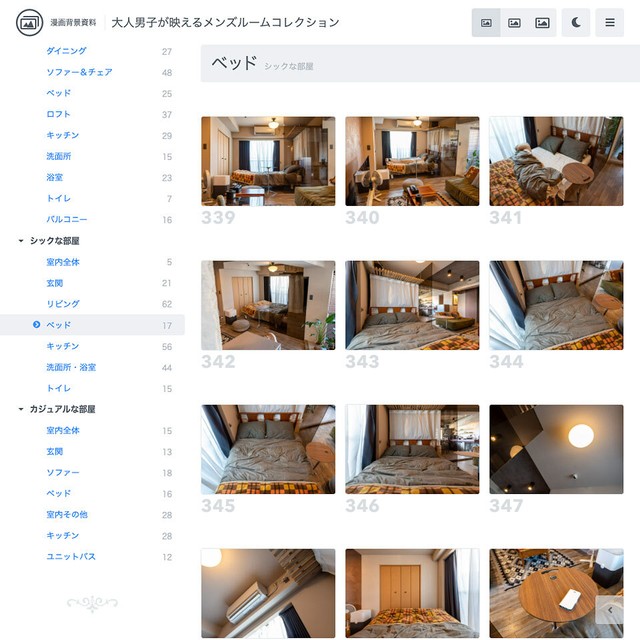Screen dimensions: 640x640
Task: Open thumbnail image 342
Action: (x=268, y=305)
